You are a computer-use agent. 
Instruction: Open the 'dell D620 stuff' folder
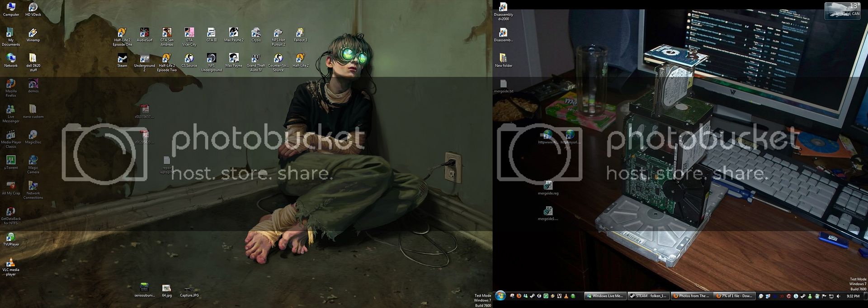point(33,62)
